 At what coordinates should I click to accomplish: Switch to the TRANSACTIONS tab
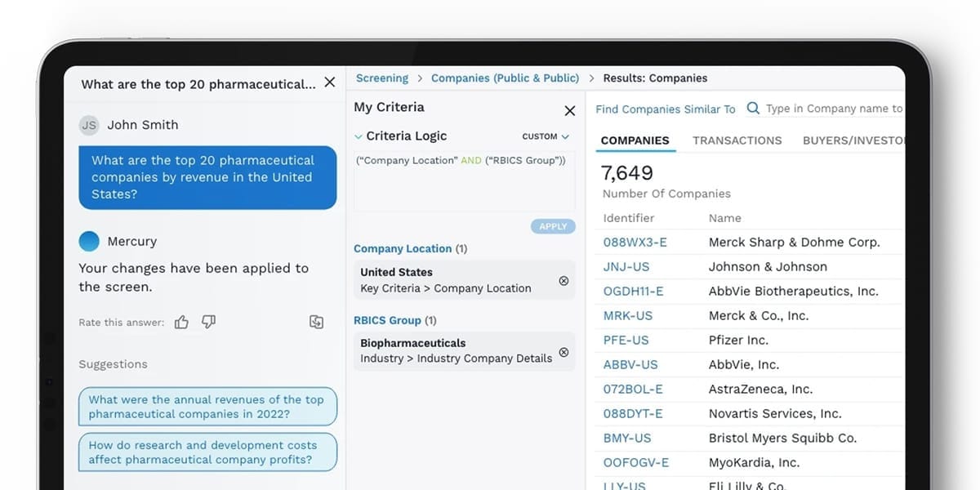(x=737, y=140)
